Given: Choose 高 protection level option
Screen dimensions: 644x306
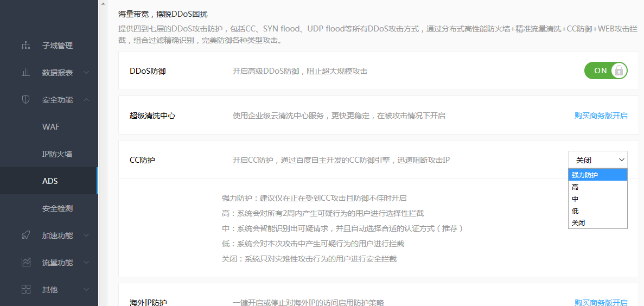Looking at the screenshot, I should pyautogui.click(x=597, y=187).
